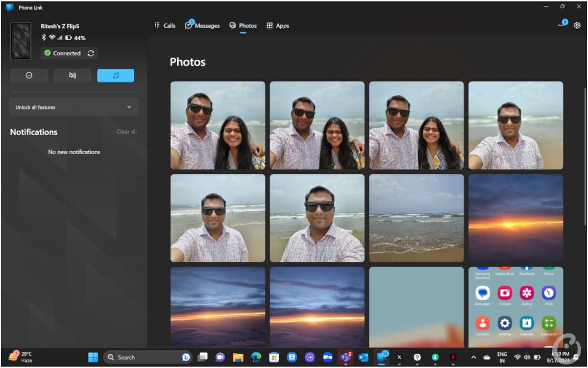This screenshot has width=588, height=368.
Task: Open the Calls tab
Action: [x=165, y=25]
